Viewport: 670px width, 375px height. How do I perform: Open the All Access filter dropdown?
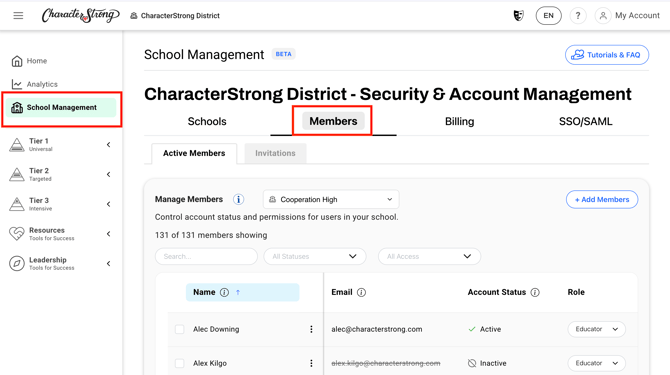click(429, 256)
